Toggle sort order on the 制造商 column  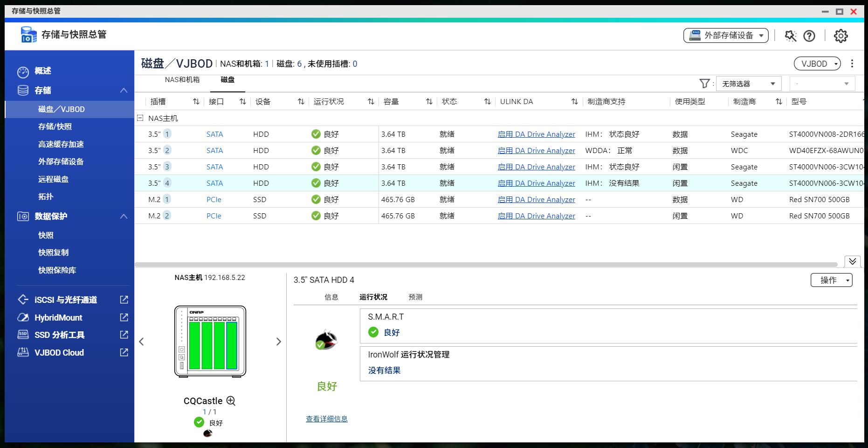pyautogui.click(x=778, y=101)
